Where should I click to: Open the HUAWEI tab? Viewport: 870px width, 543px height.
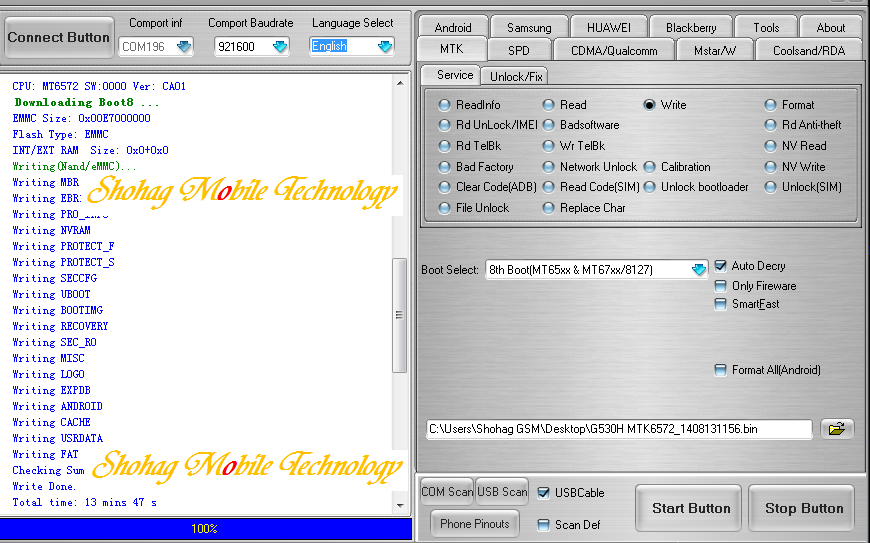pos(609,27)
